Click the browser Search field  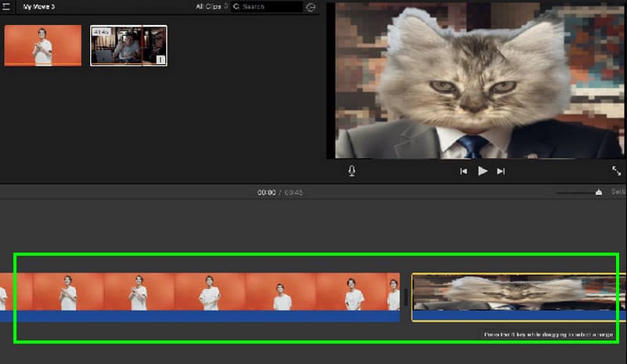[x=266, y=7]
